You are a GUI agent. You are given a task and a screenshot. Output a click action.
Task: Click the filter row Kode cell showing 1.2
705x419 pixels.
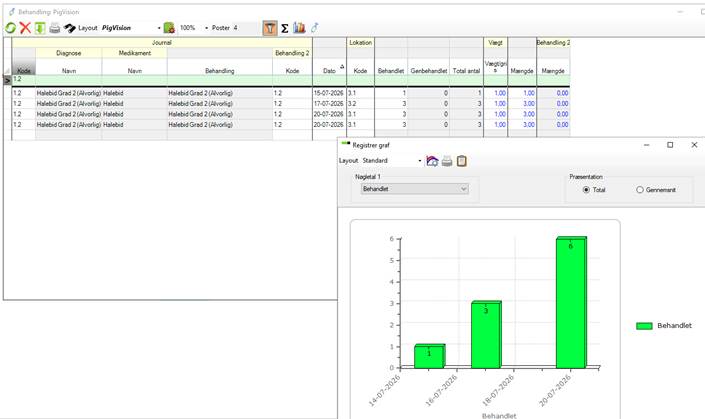tap(23, 79)
